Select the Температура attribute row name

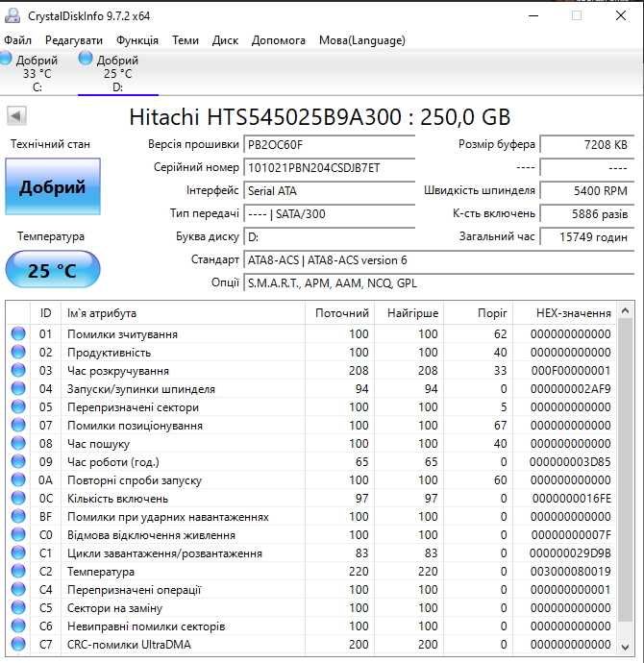click(x=101, y=572)
